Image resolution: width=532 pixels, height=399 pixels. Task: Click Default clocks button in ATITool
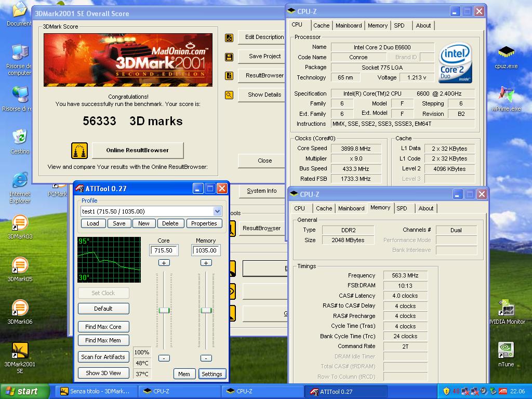click(103, 309)
